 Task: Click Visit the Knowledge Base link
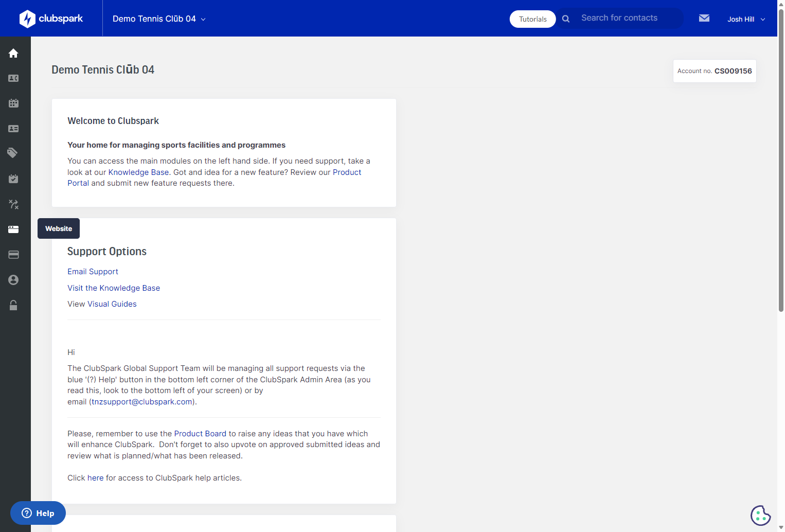(114, 288)
